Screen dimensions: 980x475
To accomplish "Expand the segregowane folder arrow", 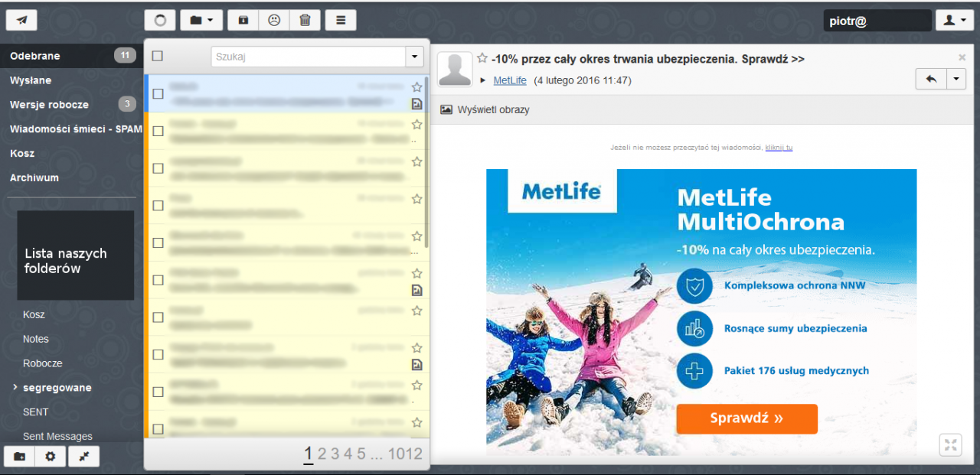I will (x=15, y=388).
